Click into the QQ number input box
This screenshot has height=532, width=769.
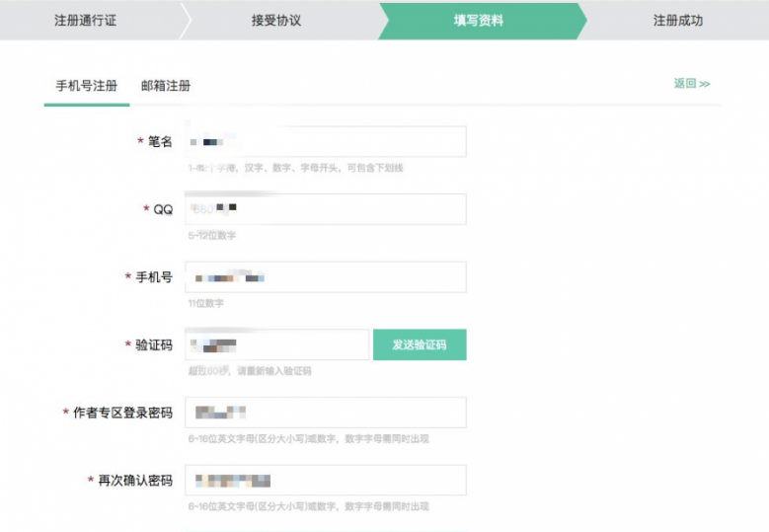(326, 209)
